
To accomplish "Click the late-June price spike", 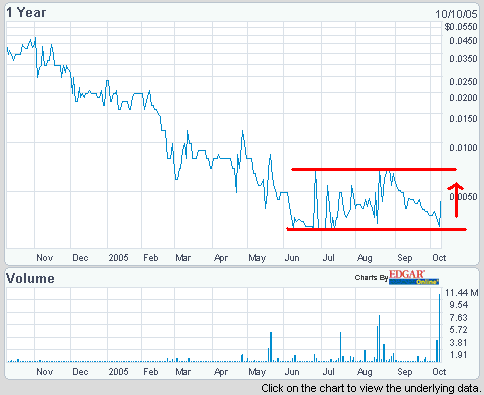I will 315,172.
